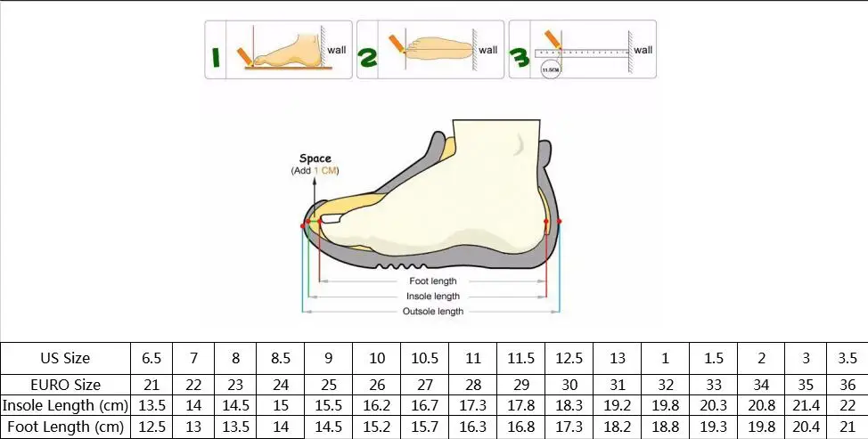Click insole length 20.3 cell
This screenshot has width=868, height=439.
coord(714,406)
